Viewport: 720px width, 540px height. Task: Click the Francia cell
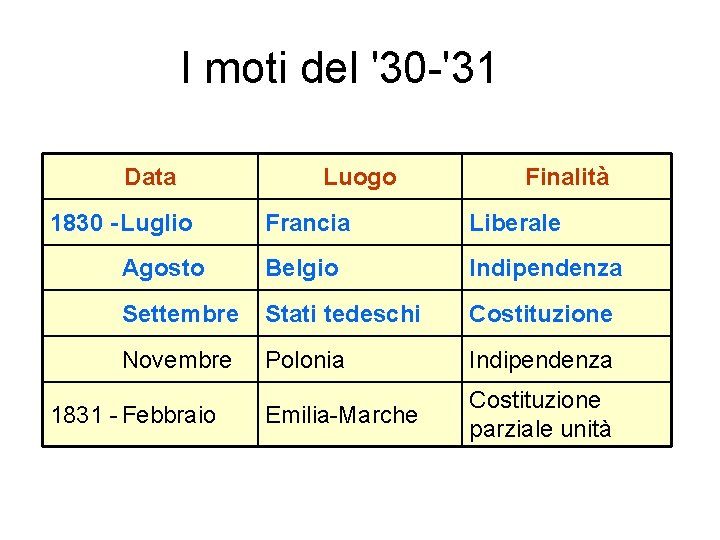308,223
